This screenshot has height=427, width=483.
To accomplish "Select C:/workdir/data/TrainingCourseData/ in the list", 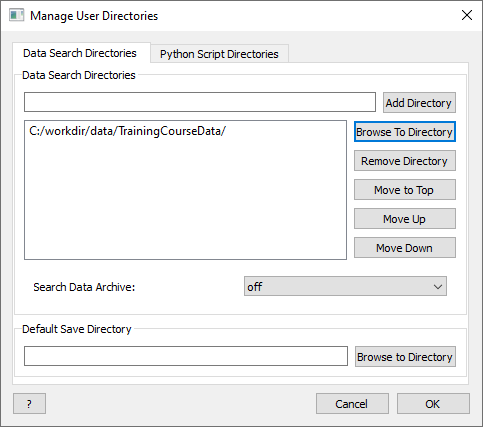I will pyautogui.click(x=127, y=131).
